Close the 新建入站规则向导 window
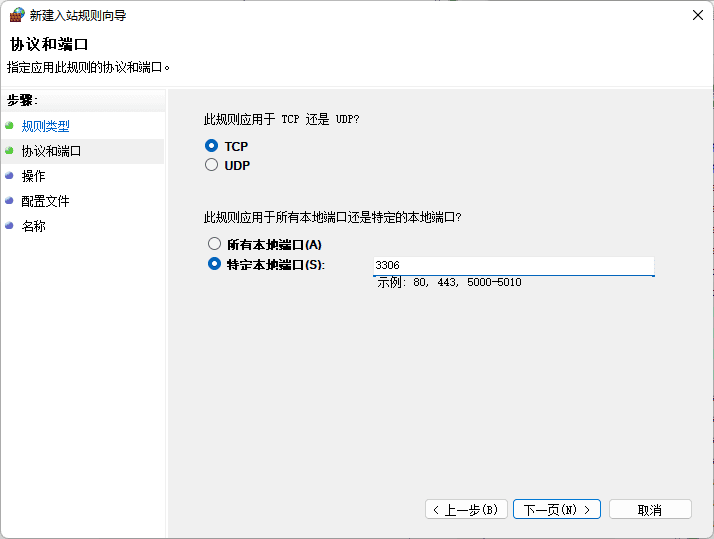The width and height of the screenshot is (714, 539). (698, 15)
